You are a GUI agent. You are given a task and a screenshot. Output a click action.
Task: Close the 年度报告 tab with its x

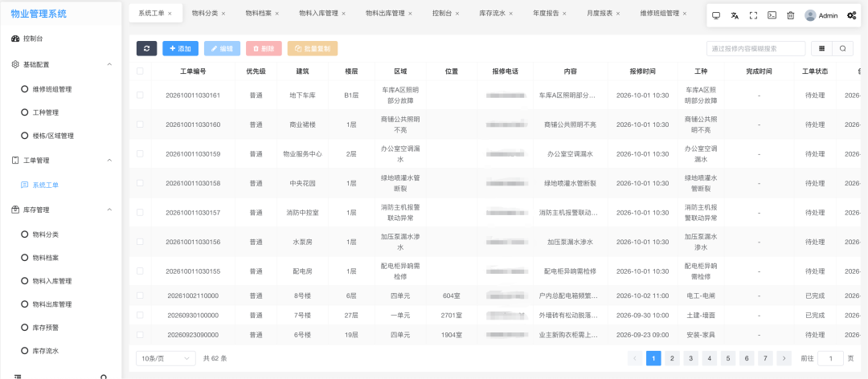tap(565, 14)
